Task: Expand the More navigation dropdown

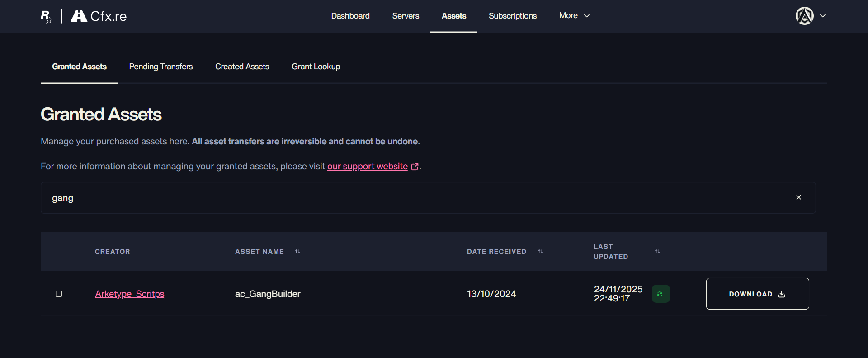Action: point(574,16)
